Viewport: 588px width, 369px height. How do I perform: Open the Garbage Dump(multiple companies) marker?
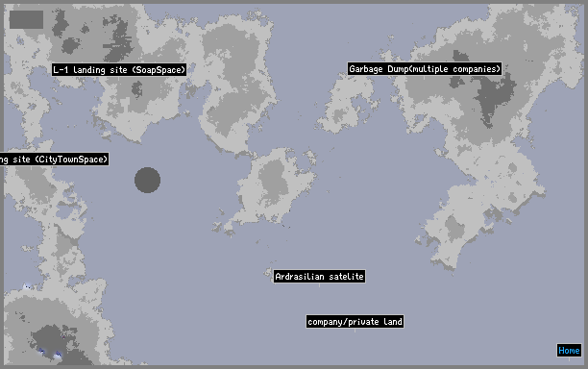click(425, 69)
